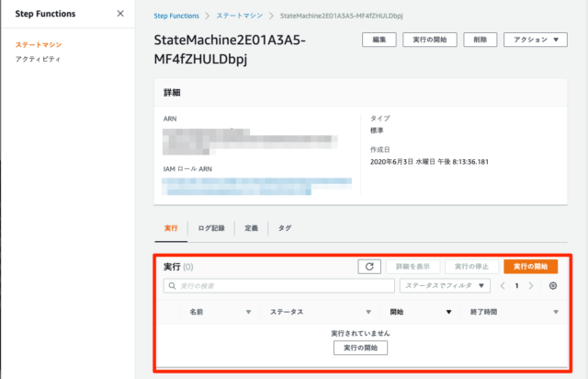Sort by 名前 column arrow
Screen dimensions: 588x379
pyautogui.click(x=248, y=312)
